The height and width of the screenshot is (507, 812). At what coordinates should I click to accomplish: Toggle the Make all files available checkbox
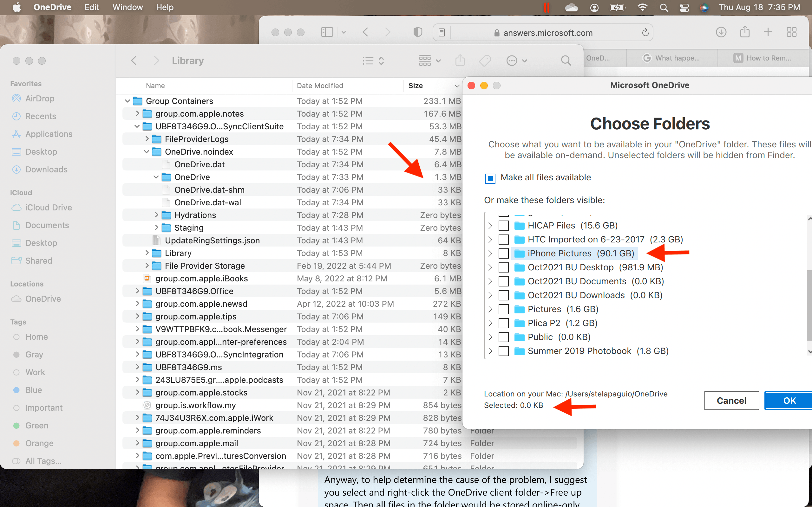point(490,178)
